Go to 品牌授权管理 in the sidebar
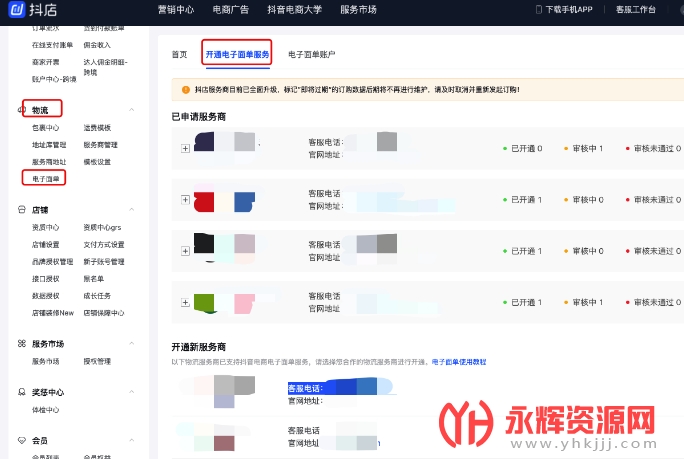The image size is (684, 459). (x=52, y=261)
